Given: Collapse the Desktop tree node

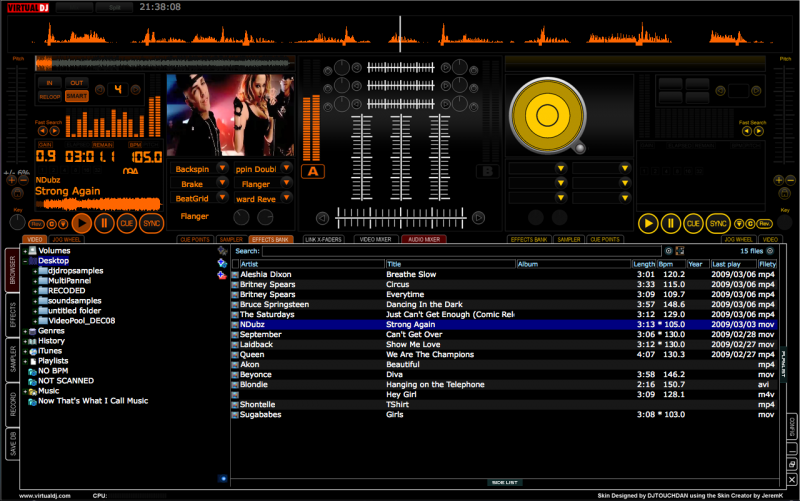Looking at the screenshot, I should pos(24,261).
